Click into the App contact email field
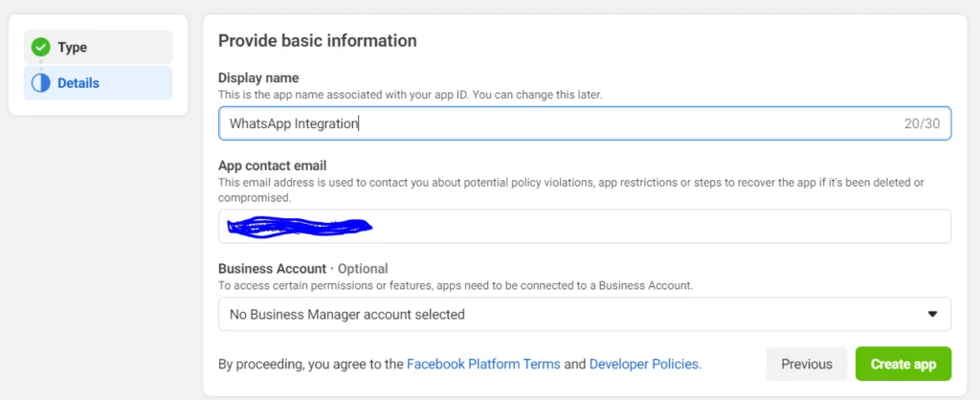This screenshot has width=980, height=400. click(x=585, y=226)
